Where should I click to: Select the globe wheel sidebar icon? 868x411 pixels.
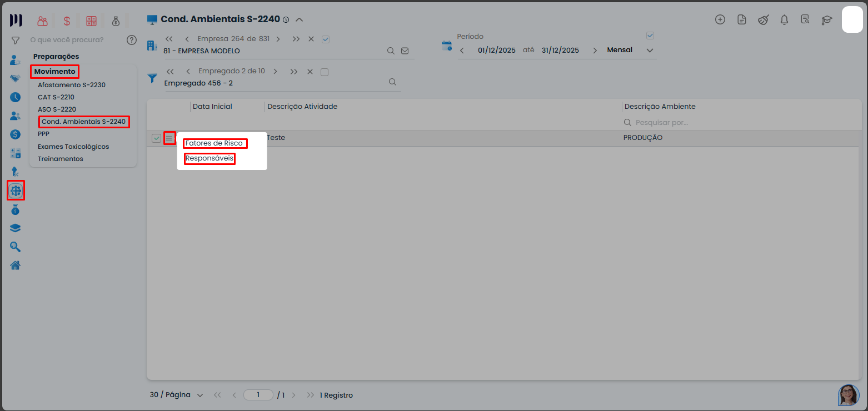pos(16,191)
